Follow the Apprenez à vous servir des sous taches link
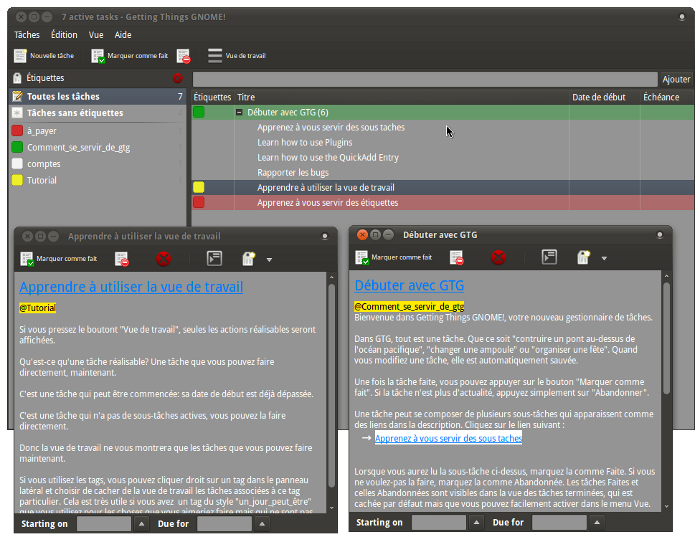Image resolution: width=700 pixels, height=542 pixels. 448,438
